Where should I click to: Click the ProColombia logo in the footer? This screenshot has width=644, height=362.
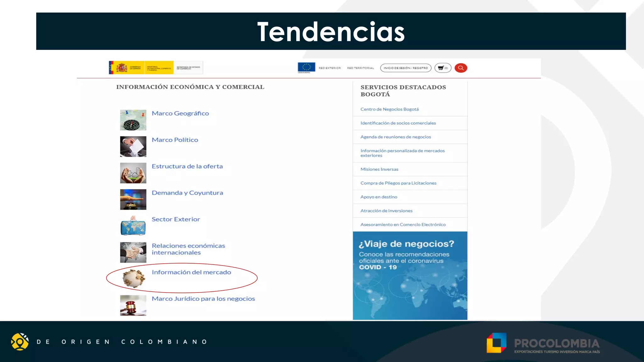click(543, 343)
